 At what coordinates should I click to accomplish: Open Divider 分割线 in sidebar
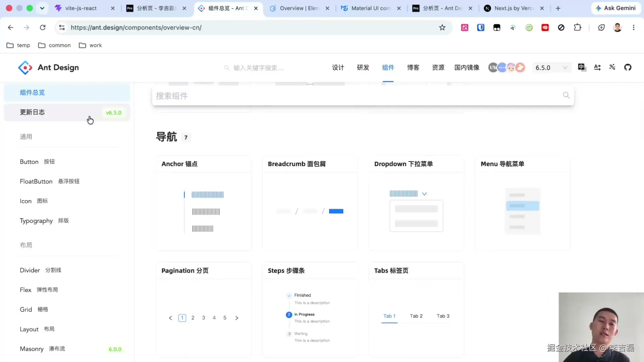(67, 270)
